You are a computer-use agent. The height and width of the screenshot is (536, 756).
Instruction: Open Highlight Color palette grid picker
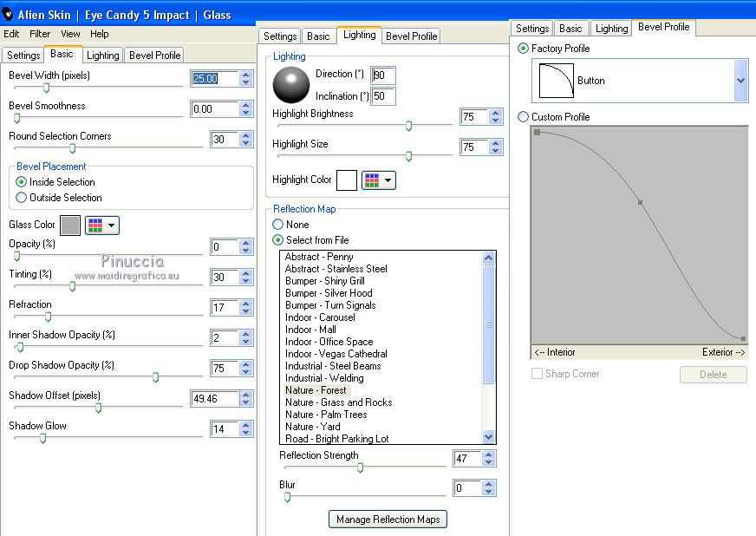pos(372,180)
